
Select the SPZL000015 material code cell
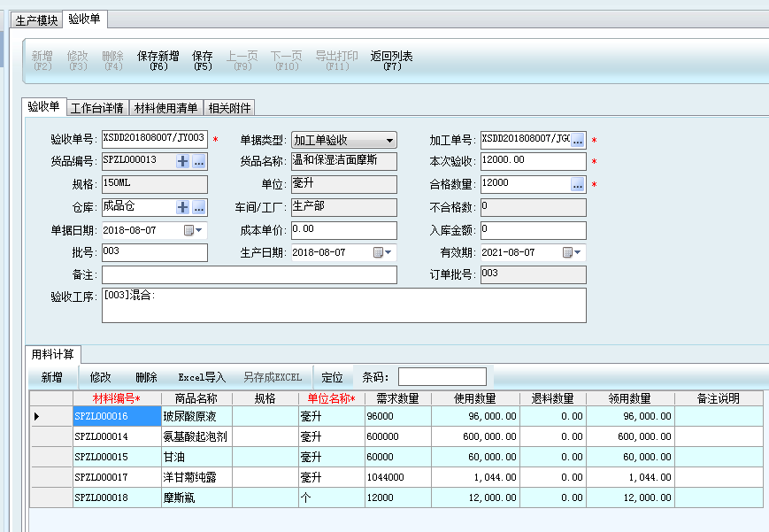click(117, 457)
